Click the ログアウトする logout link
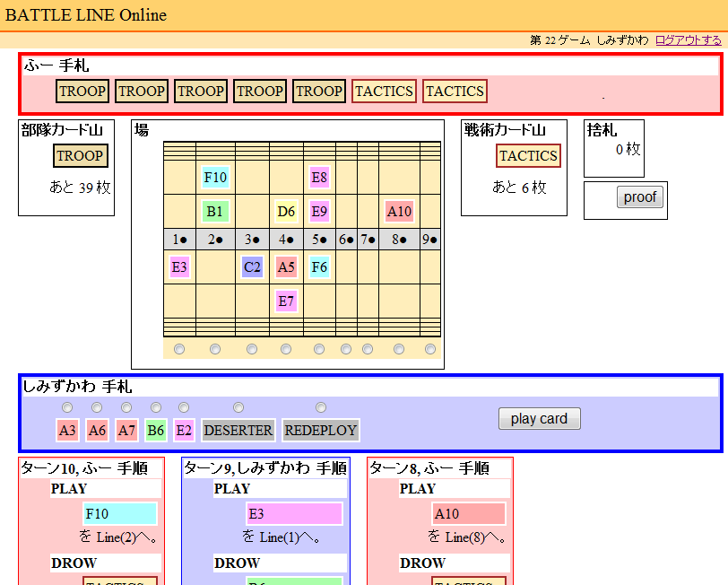The image size is (728, 585). pyautogui.click(x=688, y=40)
